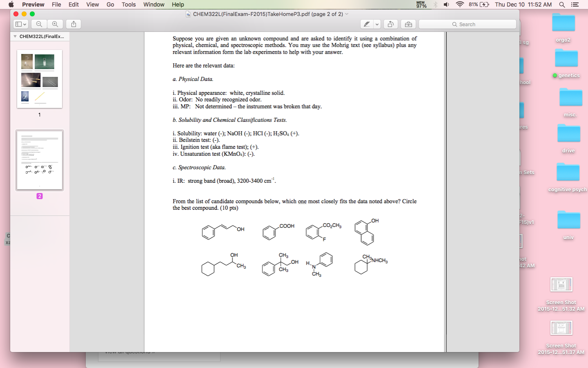Screen dimensions: 588x368
Task: Select the highlight pen tool
Action: point(367,24)
